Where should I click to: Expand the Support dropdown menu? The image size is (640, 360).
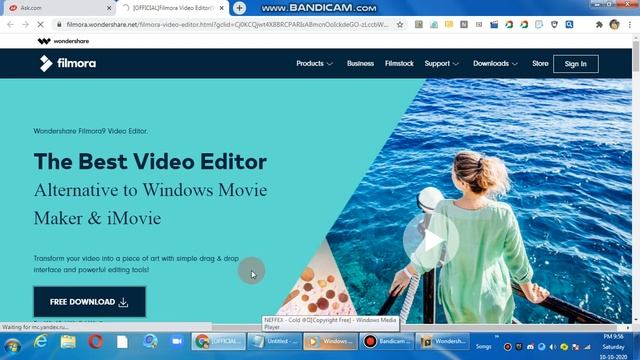coord(441,64)
